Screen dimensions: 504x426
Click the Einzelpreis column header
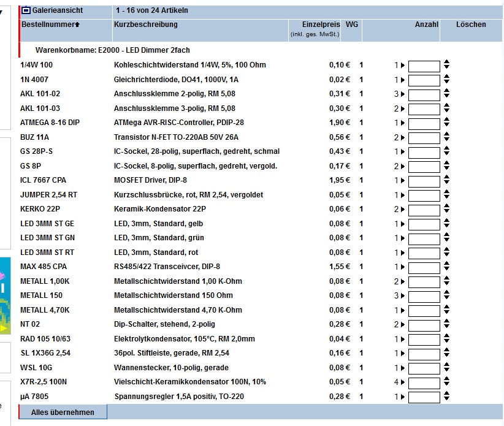point(321,25)
